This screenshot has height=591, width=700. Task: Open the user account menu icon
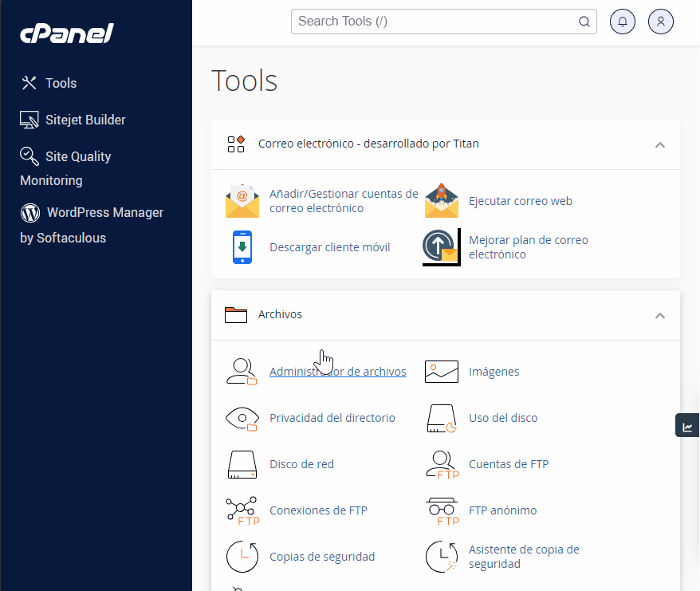click(661, 22)
